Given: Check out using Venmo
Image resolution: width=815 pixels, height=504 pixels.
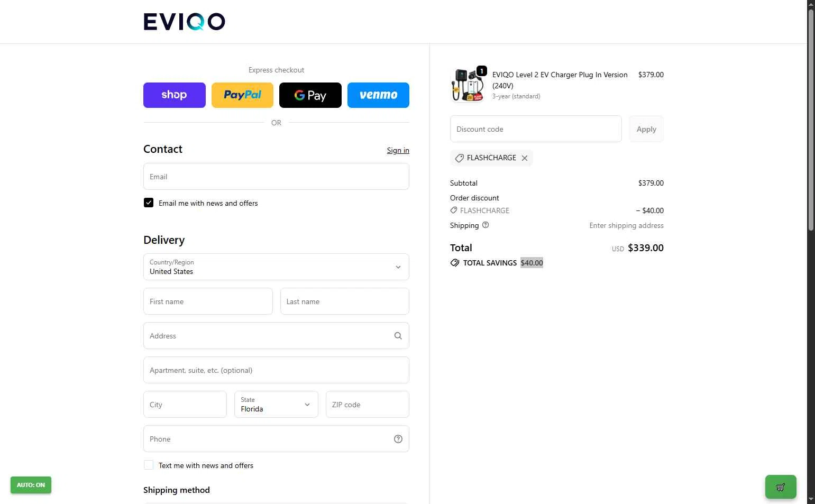Looking at the screenshot, I should tap(378, 95).
